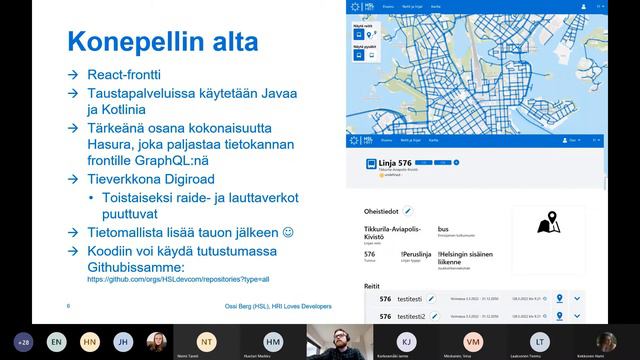Edit route testitesti with the pencil icon
This screenshot has height=360, width=640.
[431, 299]
